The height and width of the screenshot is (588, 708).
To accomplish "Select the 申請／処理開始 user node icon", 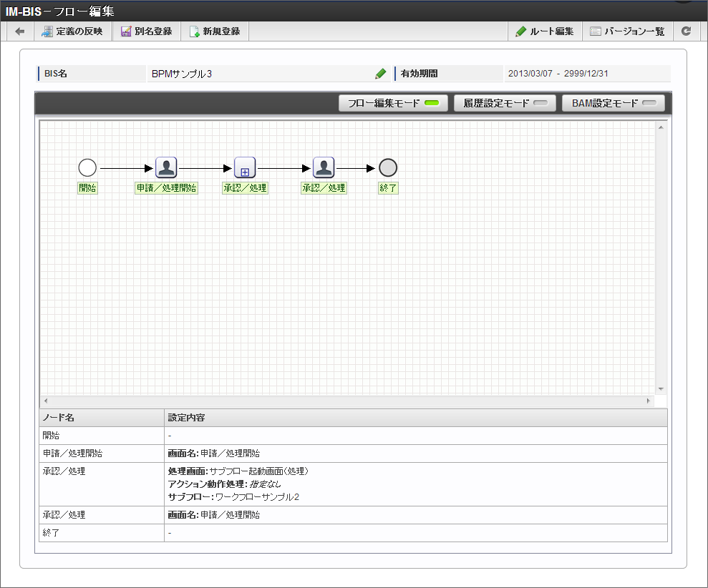I will point(166,168).
